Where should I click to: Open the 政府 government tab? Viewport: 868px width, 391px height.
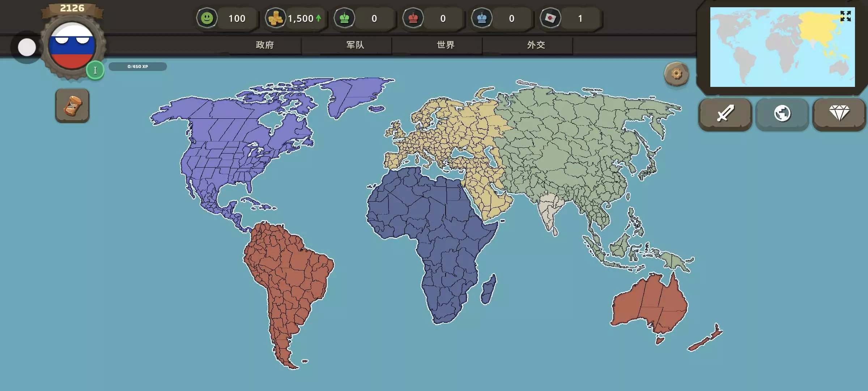(x=265, y=45)
